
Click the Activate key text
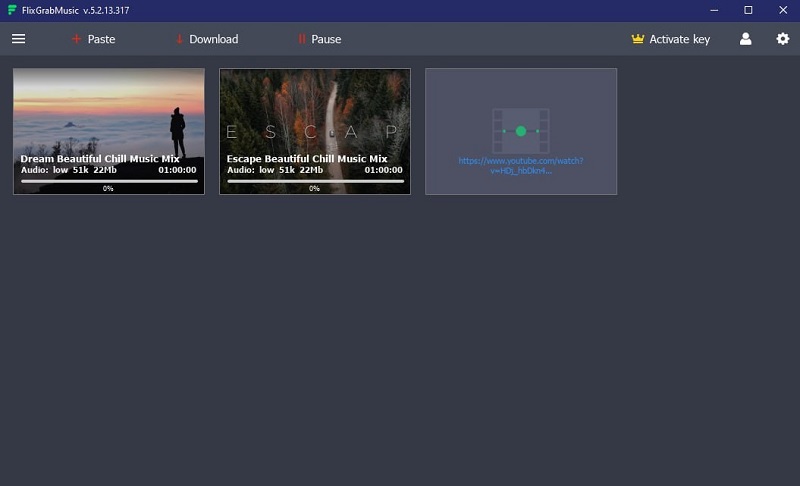coord(679,39)
